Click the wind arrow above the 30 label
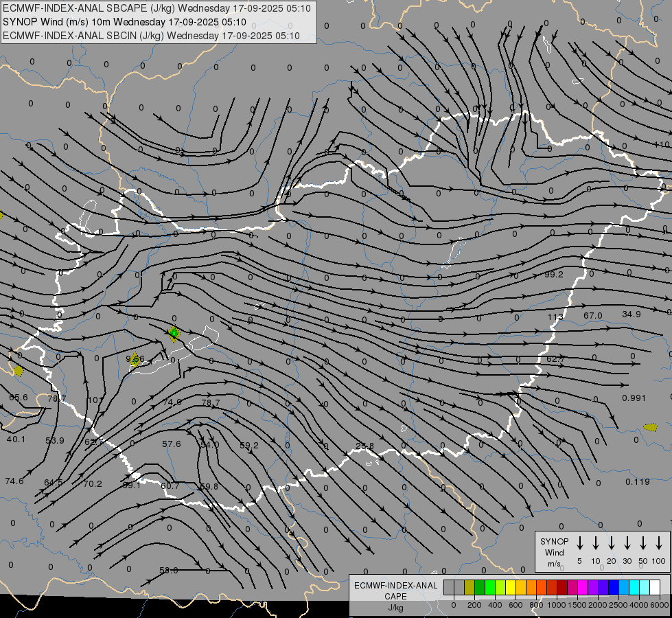 coord(627,543)
